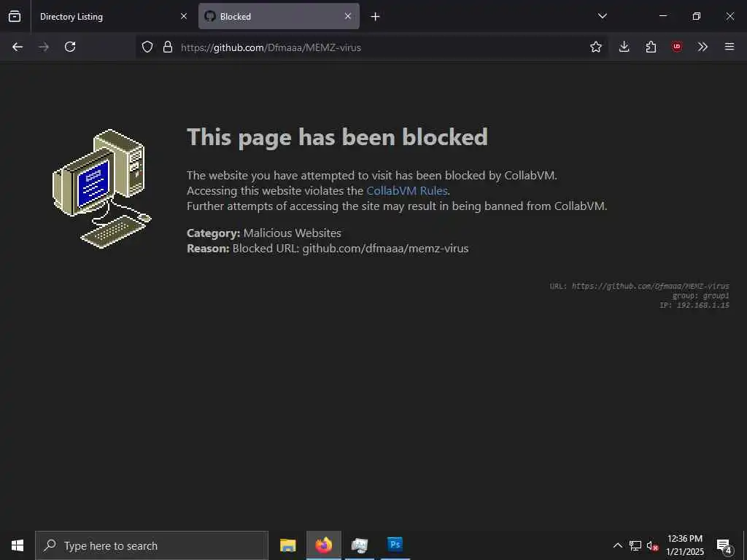Open uBlock Origin extension icon
Viewport: 747px width, 560px height.
click(x=676, y=47)
